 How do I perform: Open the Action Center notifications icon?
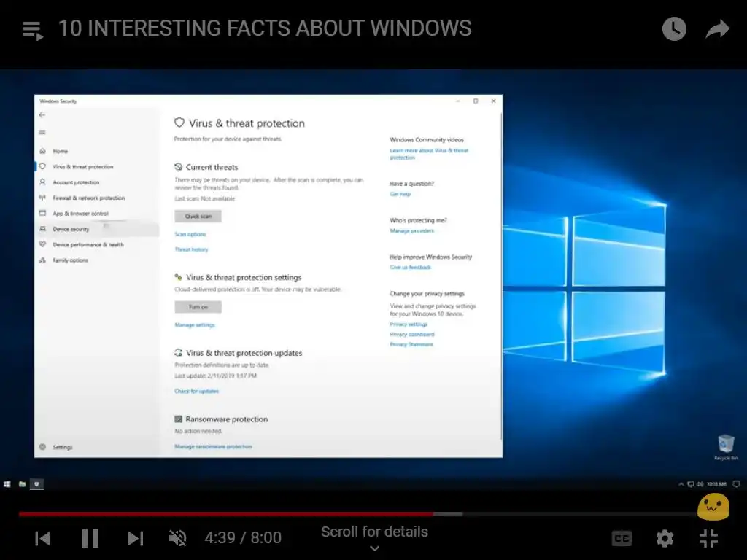point(736,484)
